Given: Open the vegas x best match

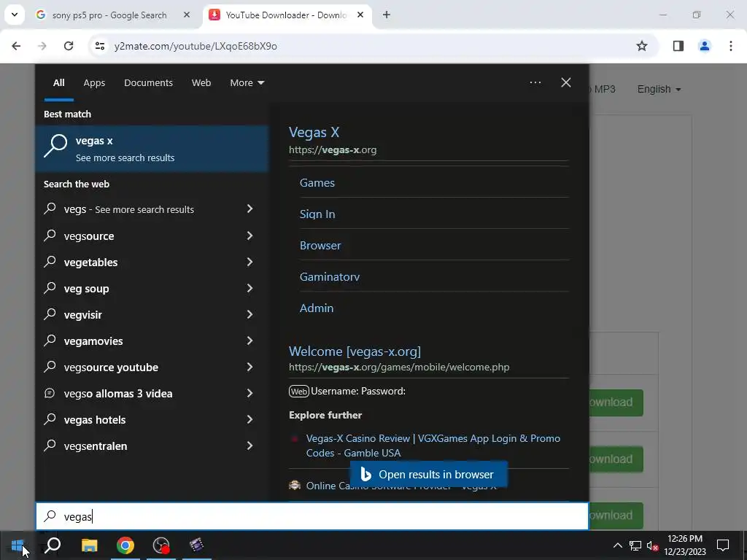Looking at the screenshot, I should coord(152,149).
